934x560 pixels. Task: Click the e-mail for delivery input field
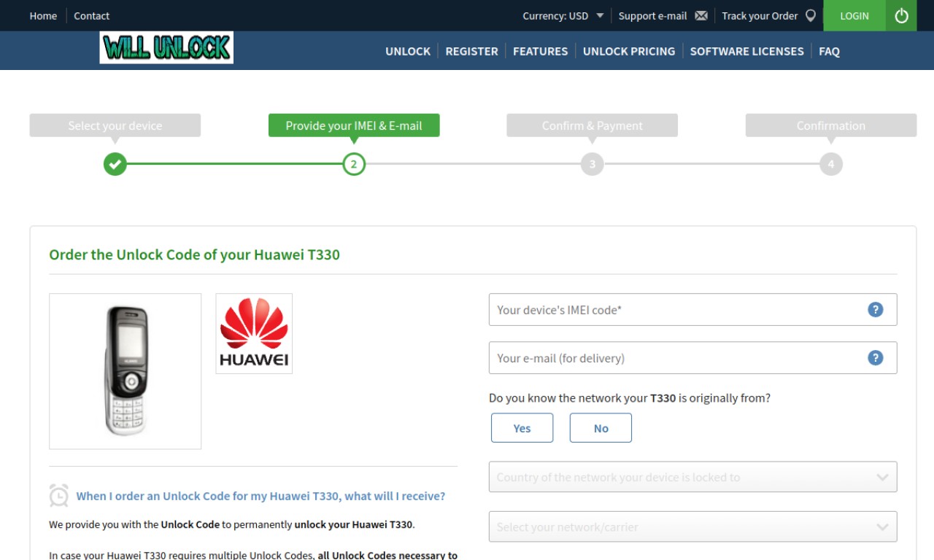click(692, 357)
